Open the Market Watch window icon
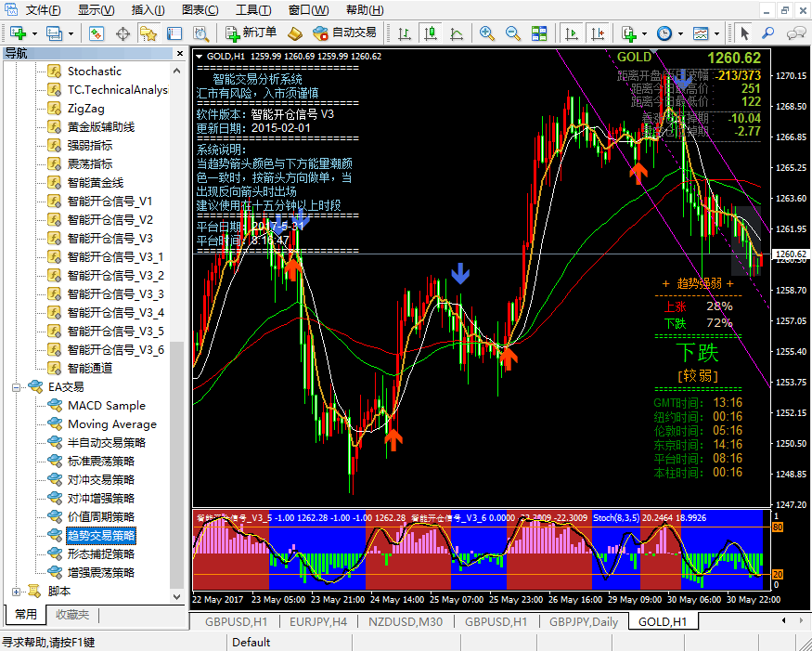This screenshot has width=812, height=651. coord(97,33)
